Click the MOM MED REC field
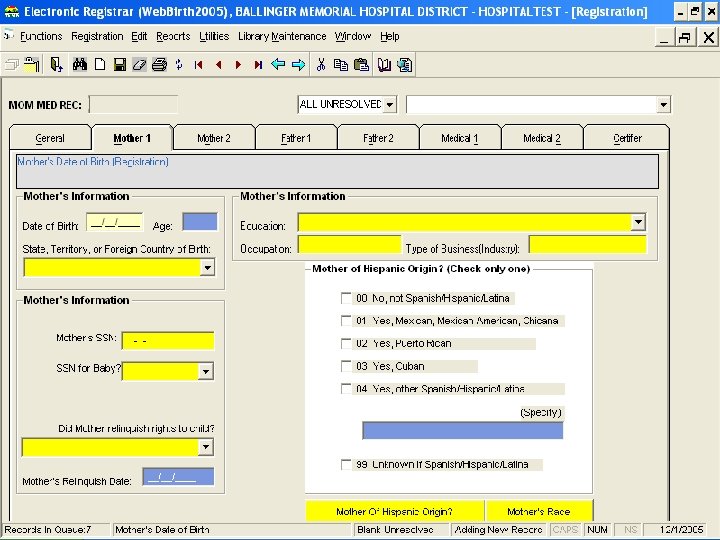Viewport: 720px width, 540px height. (x=133, y=105)
